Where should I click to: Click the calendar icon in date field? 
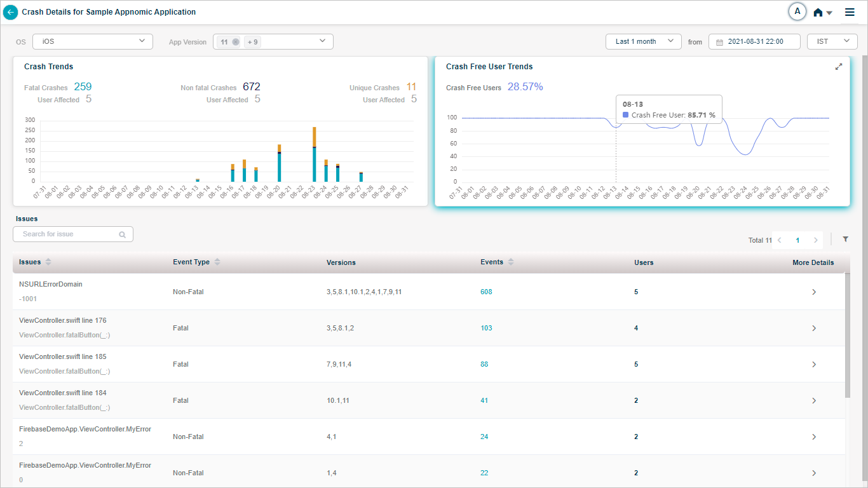click(719, 42)
